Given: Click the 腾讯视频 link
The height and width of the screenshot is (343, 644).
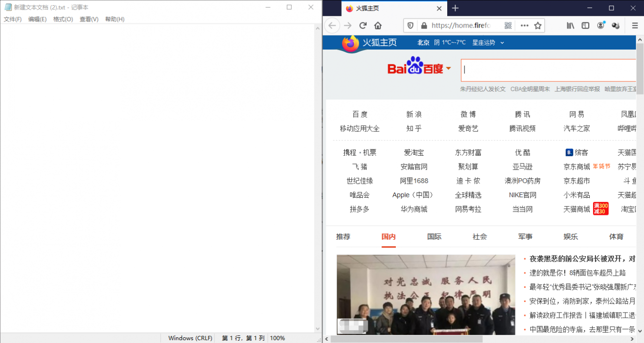Looking at the screenshot, I should [523, 128].
